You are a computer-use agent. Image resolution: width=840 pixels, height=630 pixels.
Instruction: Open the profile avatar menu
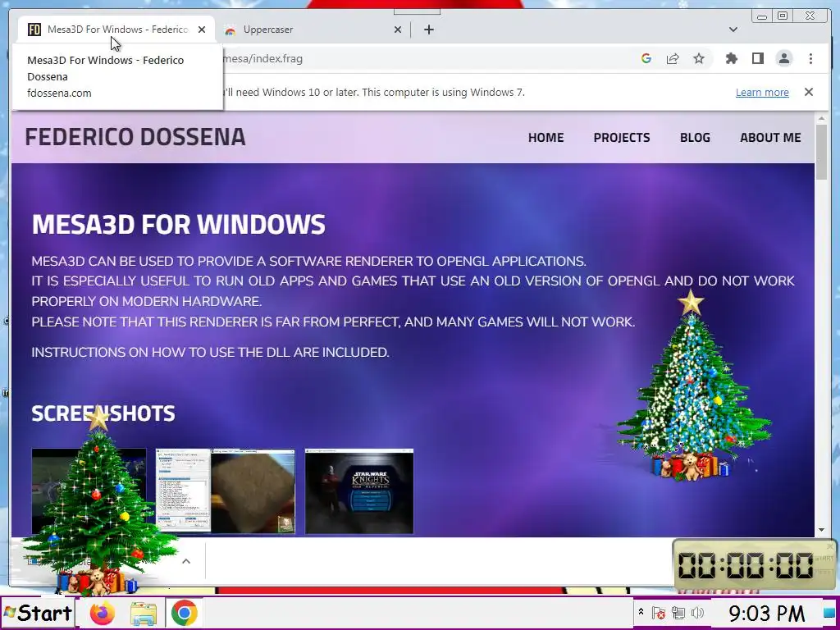tap(784, 58)
